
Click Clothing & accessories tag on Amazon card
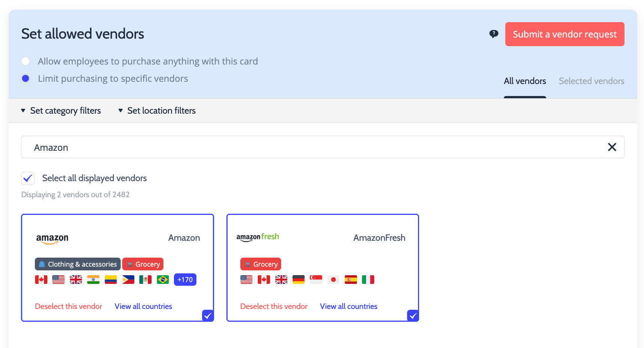[78, 264]
